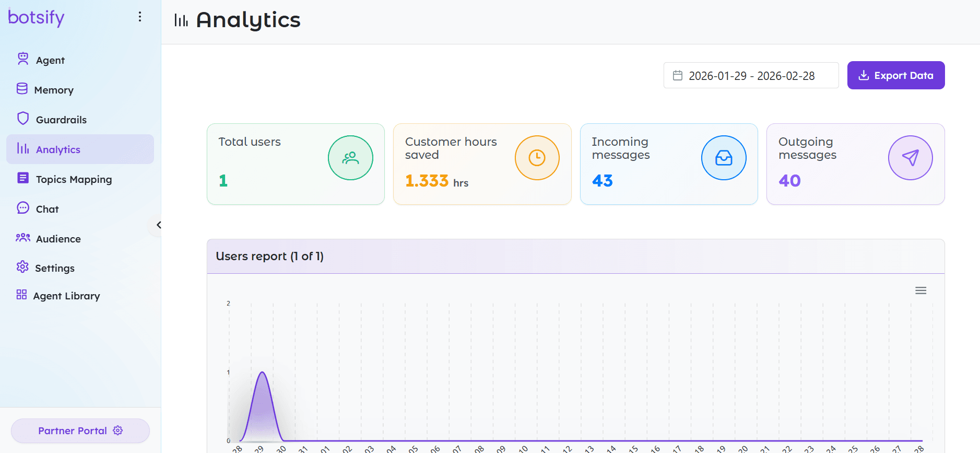980x453 pixels.
Task: Go to the Chat section
Action: click(47, 209)
